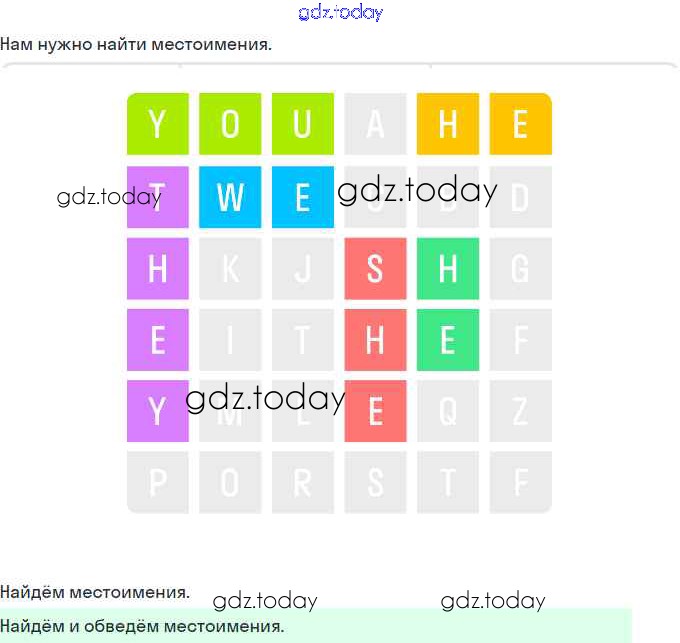Open the blue gdz.today link at top
Image resolution: width=680 pixels, height=643 pixels.
[340, 13]
